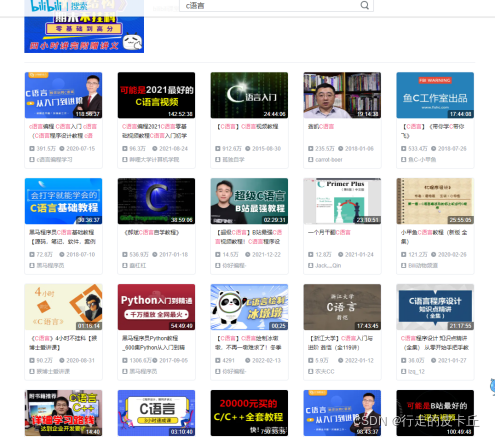This screenshot has width=495, height=437.
Task: Open the 20000元买的C/C++全套教程 thumbnail
Action: click(x=249, y=413)
